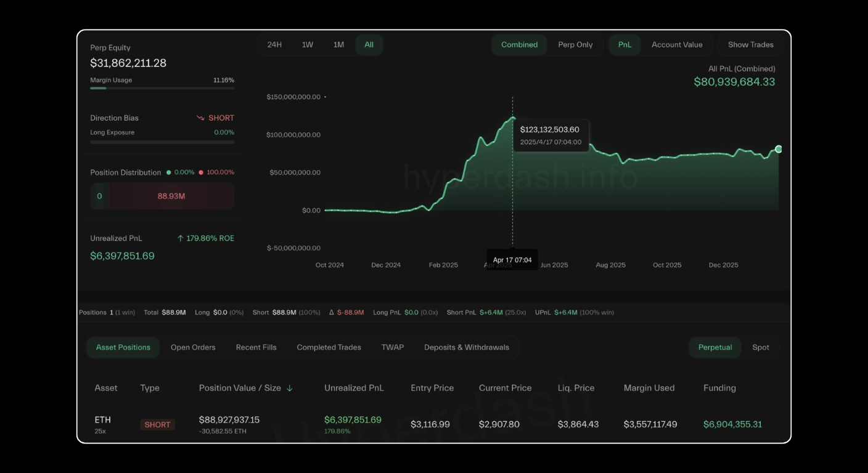
Task: Toggle the Combined chart view
Action: coord(519,44)
